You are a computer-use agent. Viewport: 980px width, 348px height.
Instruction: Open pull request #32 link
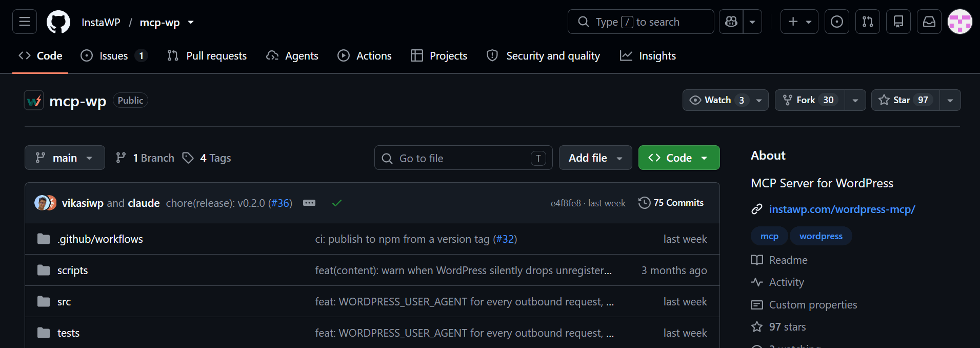(x=505, y=239)
